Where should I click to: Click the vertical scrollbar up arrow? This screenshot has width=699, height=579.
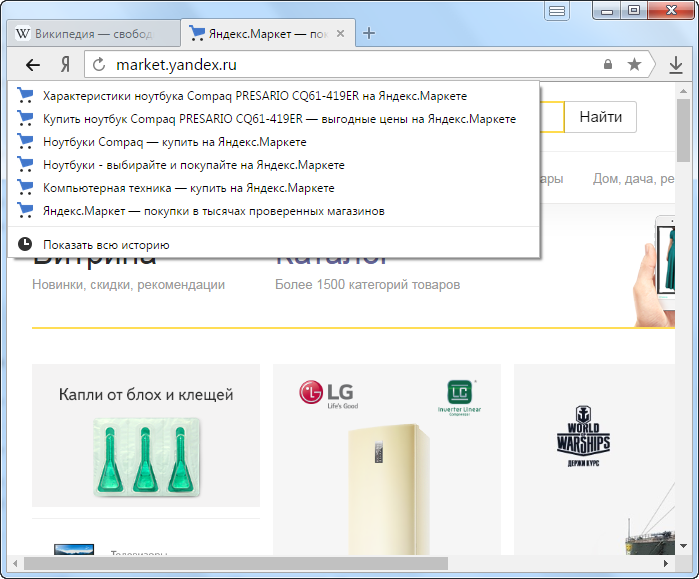(x=683, y=91)
